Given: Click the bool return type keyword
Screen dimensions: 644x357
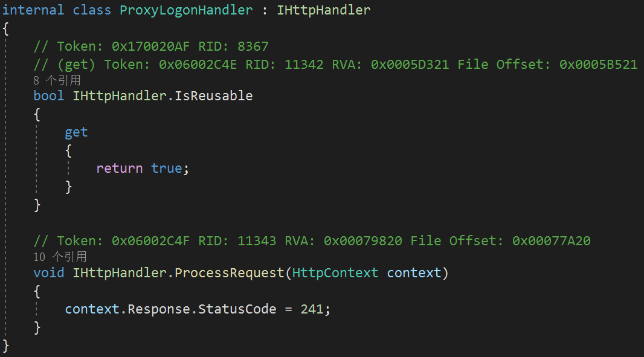Looking at the screenshot, I should [x=49, y=95].
